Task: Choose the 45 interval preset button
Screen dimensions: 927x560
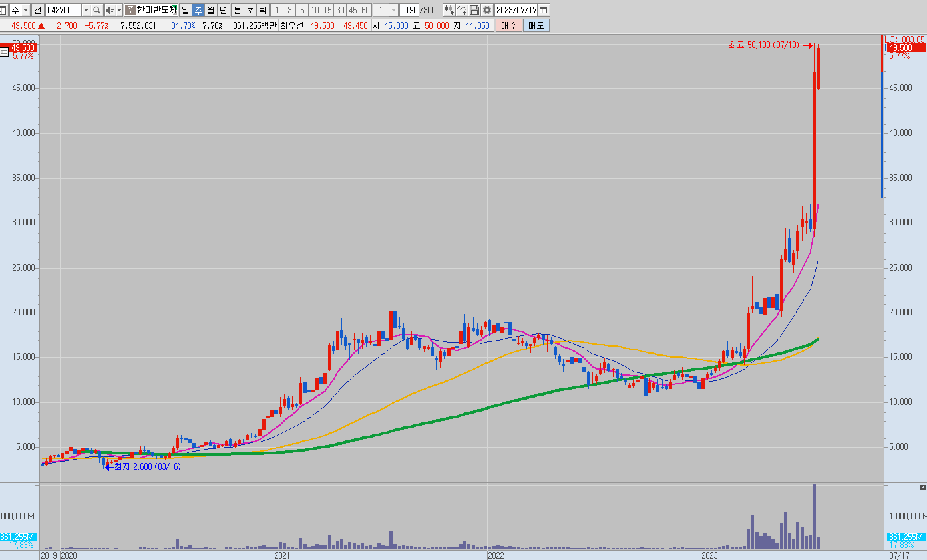Action: point(353,10)
